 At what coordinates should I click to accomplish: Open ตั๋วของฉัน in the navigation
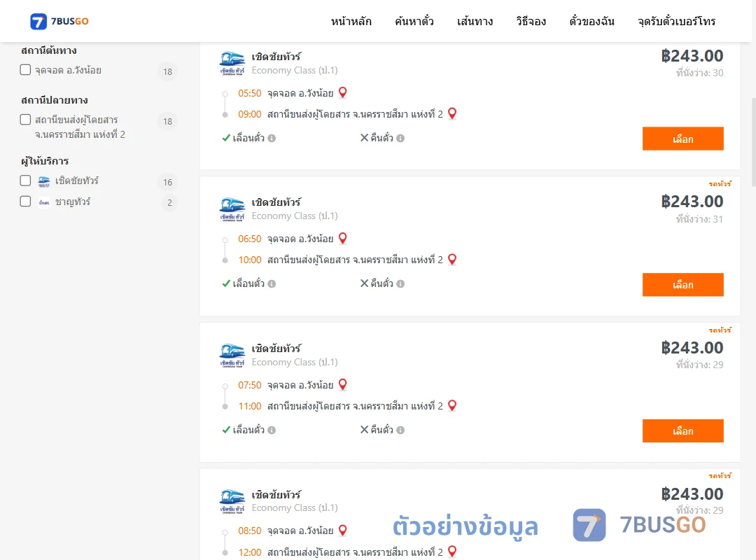click(x=591, y=21)
